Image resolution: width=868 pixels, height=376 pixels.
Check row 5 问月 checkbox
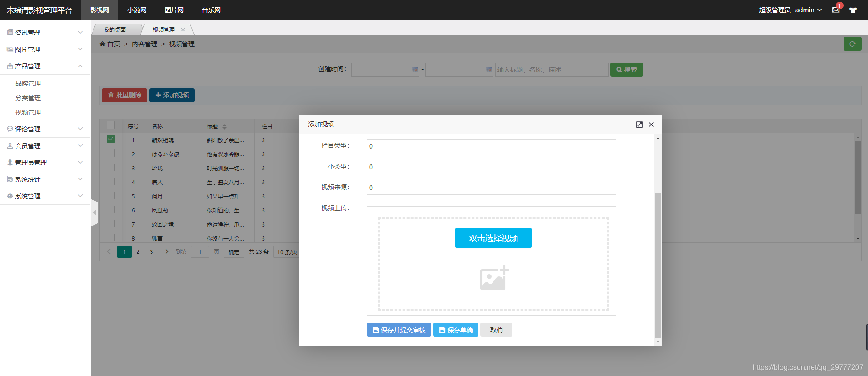tap(111, 196)
